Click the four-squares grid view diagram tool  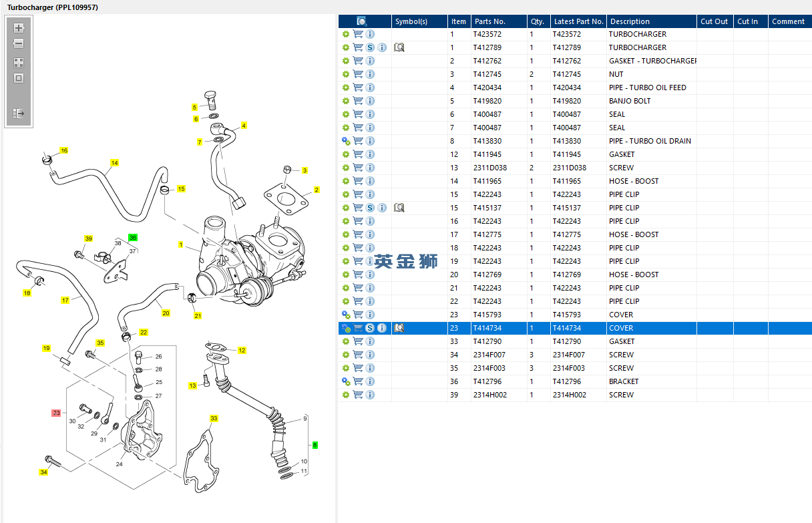point(19,63)
